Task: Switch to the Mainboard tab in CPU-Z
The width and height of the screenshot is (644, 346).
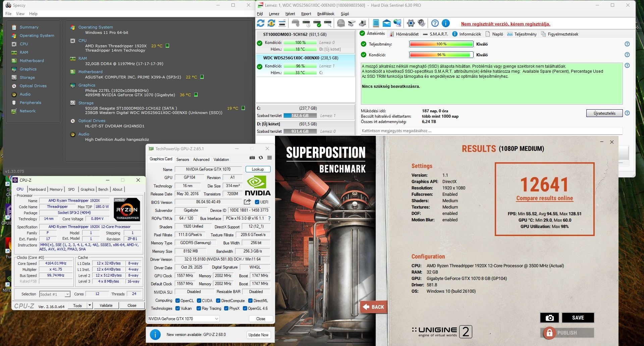Action: [x=37, y=189]
